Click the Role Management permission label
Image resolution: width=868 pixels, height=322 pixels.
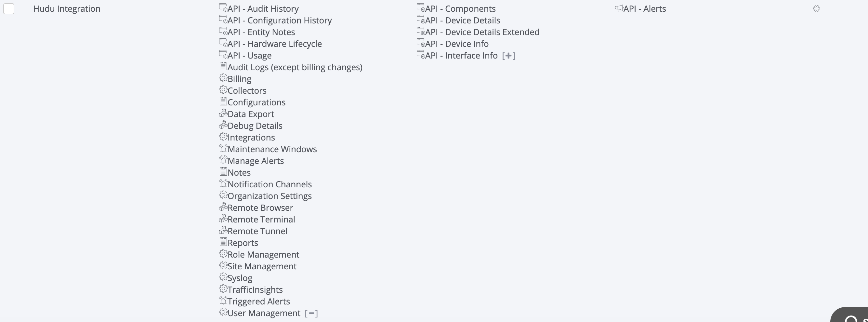click(x=264, y=255)
